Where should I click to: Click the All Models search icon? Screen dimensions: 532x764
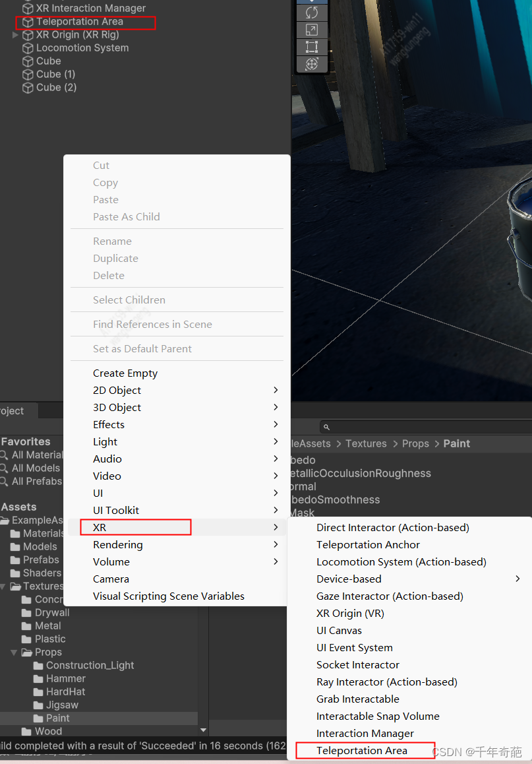[5, 468]
